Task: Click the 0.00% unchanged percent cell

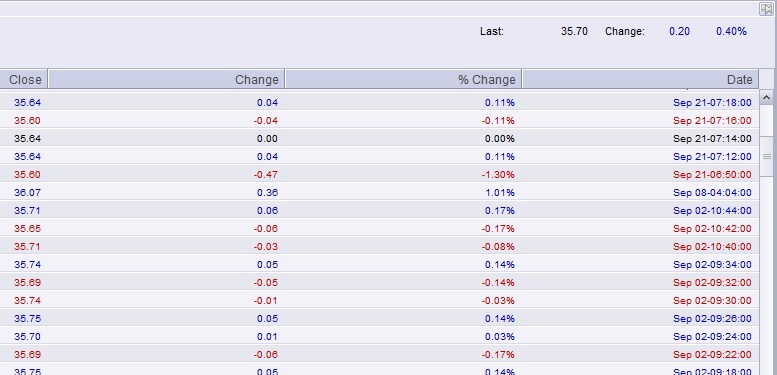Action: [500, 139]
